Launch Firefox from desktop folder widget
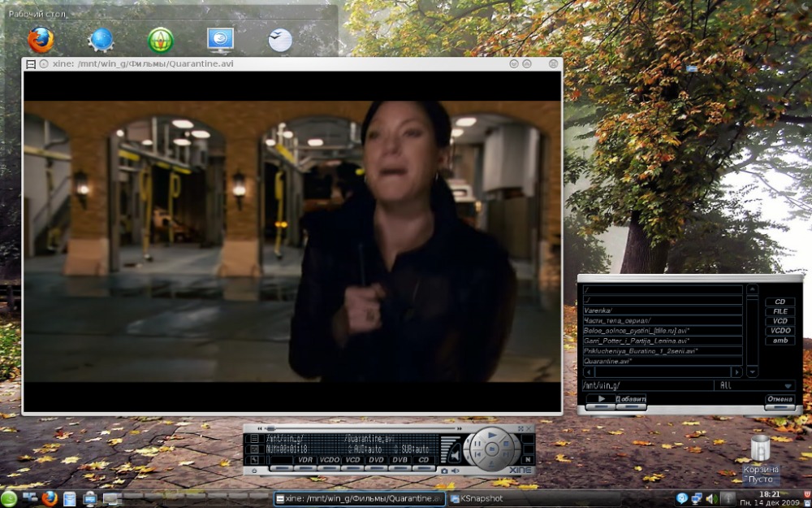Screen dimensions: 812x508 point(41,40)
